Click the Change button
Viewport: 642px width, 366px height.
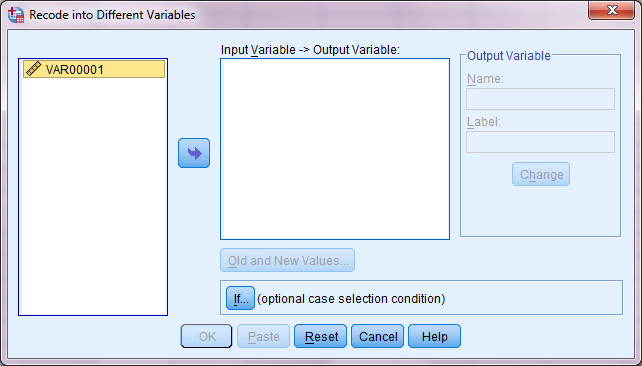pos(541,174)
